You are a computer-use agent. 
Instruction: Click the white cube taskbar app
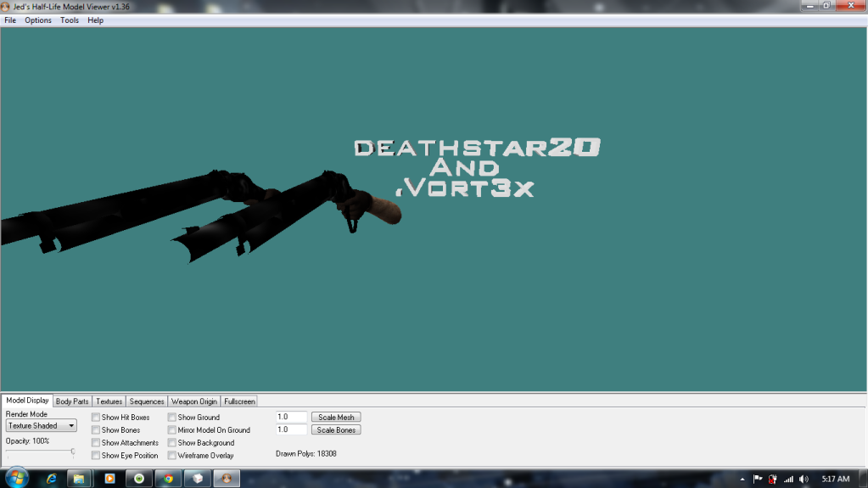click(198, 479)
